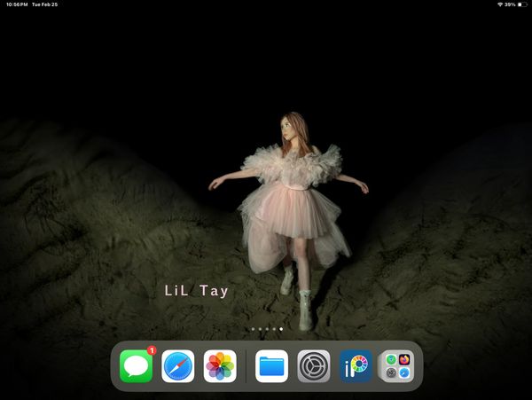532x400 pixels.
Task: Open the Photos app
Action: 220,366
